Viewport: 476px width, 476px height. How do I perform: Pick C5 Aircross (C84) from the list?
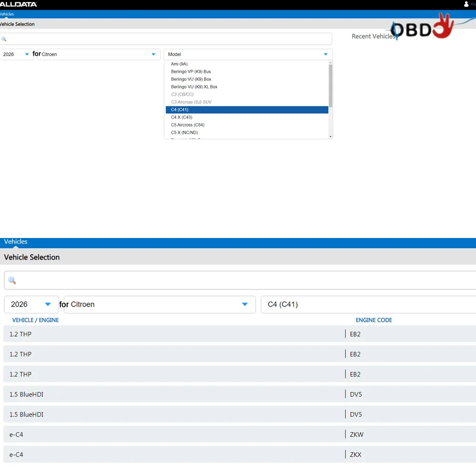coord(188,125)
